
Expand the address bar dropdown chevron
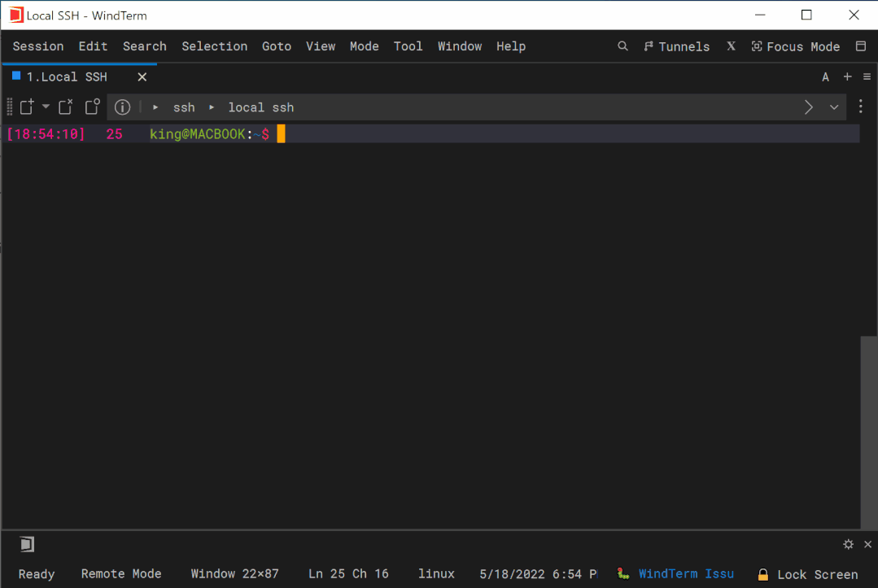click(x=834, y=107)
